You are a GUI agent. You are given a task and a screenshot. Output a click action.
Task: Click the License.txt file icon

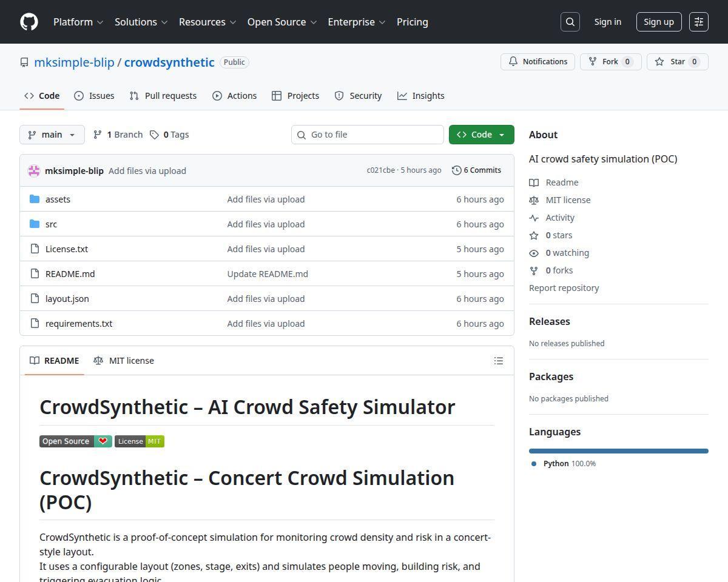tap(35, 249)
